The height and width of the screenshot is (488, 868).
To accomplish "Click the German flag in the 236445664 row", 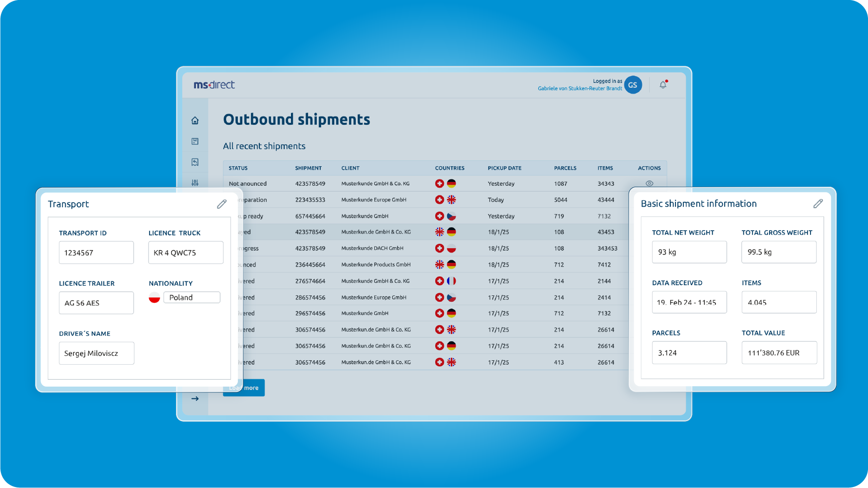I will (x=451, y=265).
